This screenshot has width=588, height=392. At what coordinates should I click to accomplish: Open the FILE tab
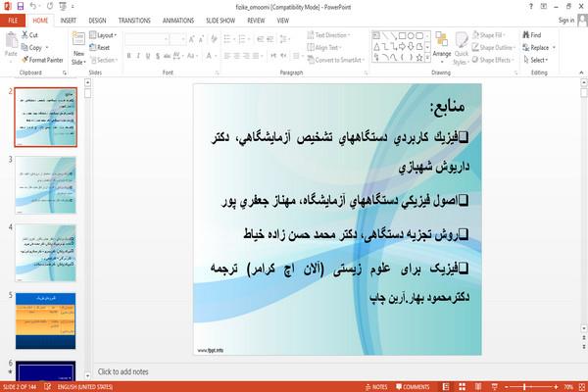13,21
